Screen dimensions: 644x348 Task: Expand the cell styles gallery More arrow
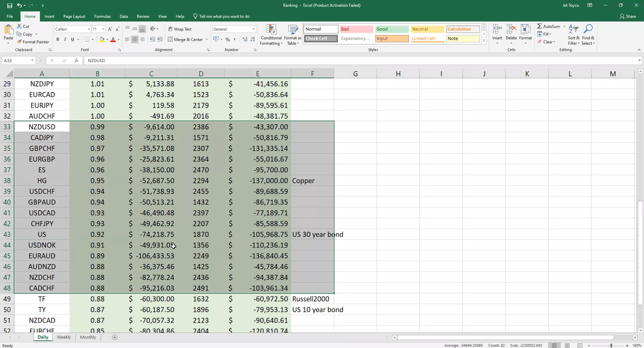pos(484,41)
